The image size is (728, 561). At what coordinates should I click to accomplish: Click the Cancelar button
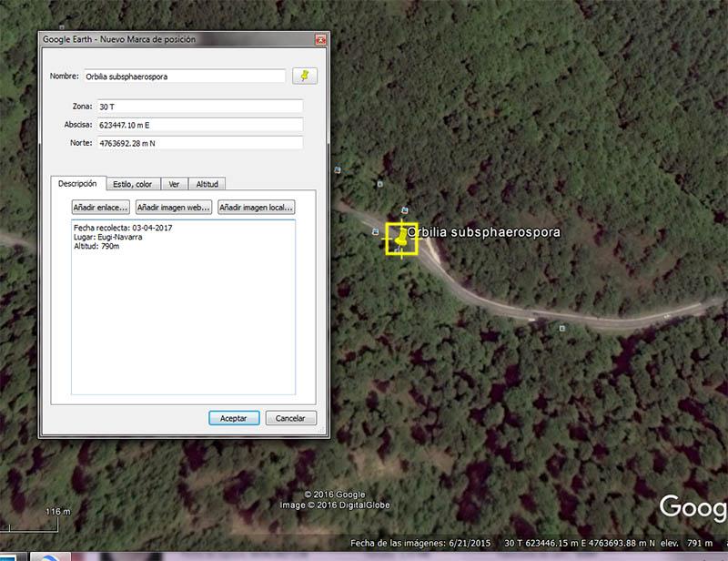290,418
